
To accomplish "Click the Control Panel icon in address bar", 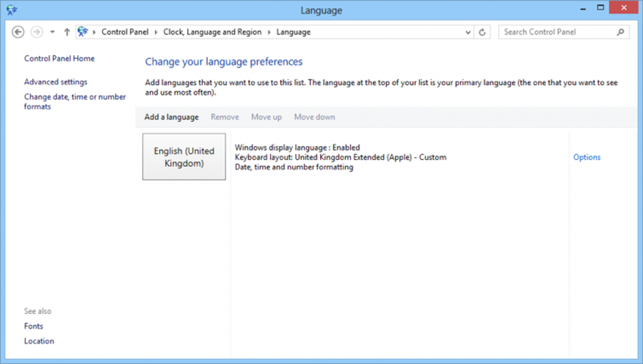I will pos(83,31).
